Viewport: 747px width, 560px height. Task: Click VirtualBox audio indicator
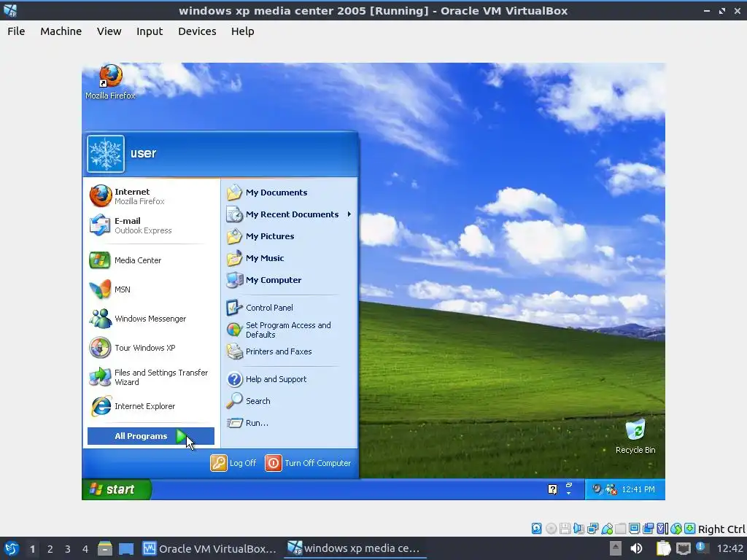tap(578, 528)
